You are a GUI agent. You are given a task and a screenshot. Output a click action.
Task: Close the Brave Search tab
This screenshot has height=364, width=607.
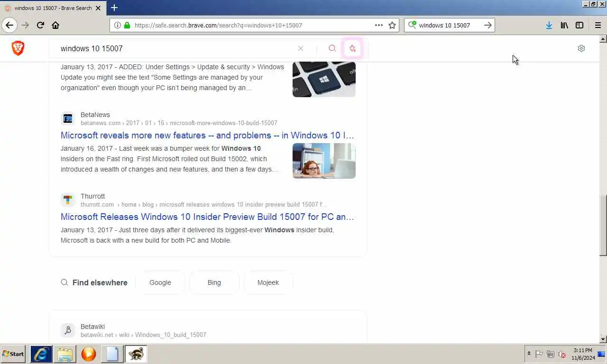(98, 8)
